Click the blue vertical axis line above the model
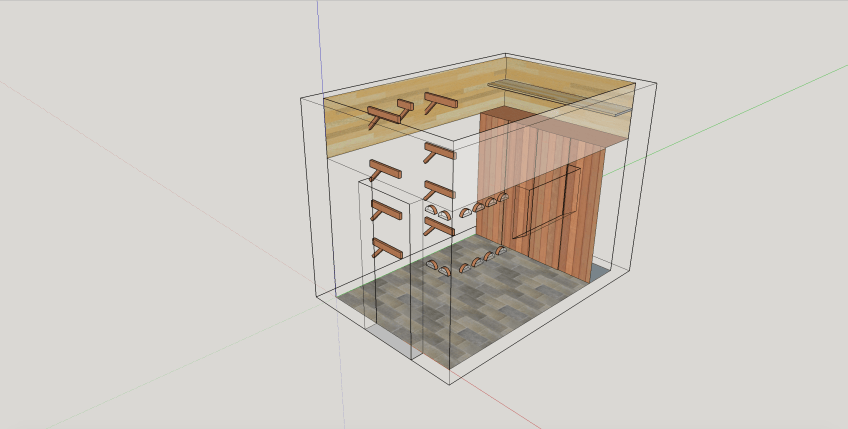 319,40
